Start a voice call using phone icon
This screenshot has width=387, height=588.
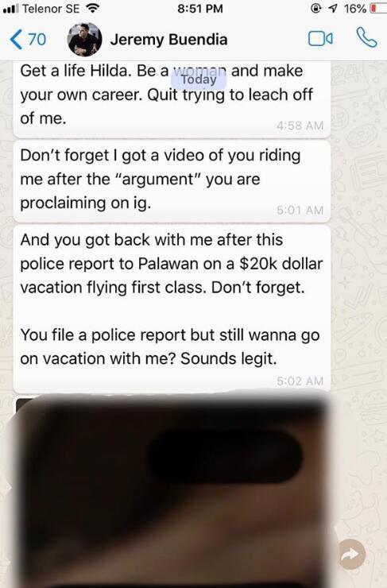(x=366, y=37)
